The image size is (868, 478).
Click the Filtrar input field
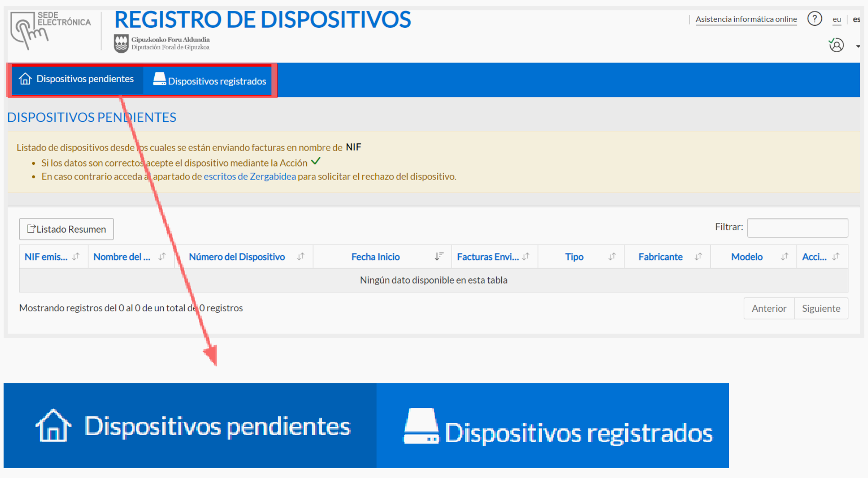(x=797, y=228)
